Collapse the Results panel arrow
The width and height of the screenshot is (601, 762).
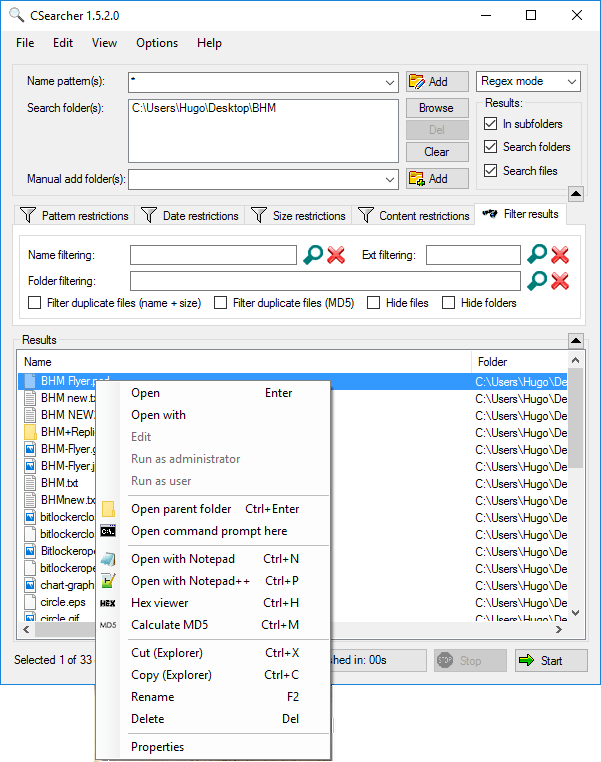coord(576,340)
